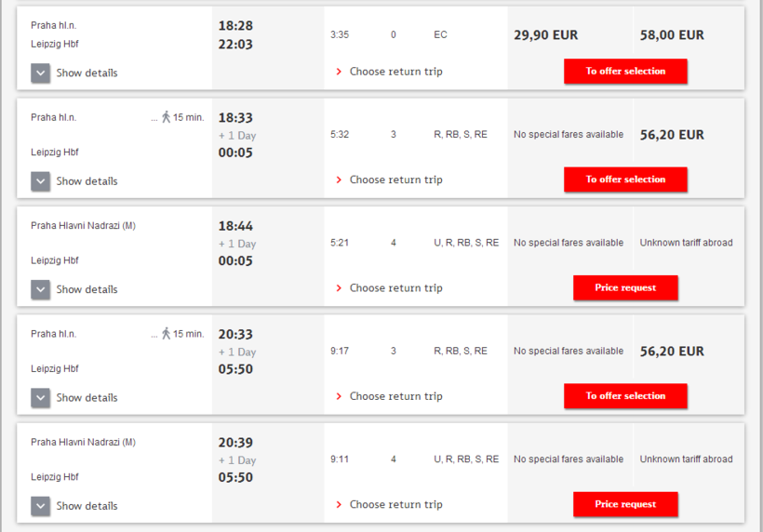The height and width of the screenshot is (532, 763).
Task: Select 56,20 EUR fare on 18:33 trip
Action: click(672, 135)
